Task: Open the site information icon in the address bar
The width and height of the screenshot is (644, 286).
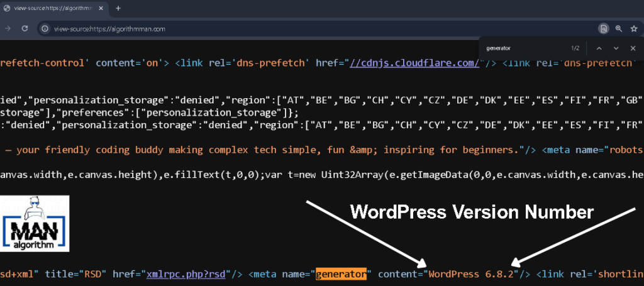Action: pyautogui.click(x=45, y=29)
